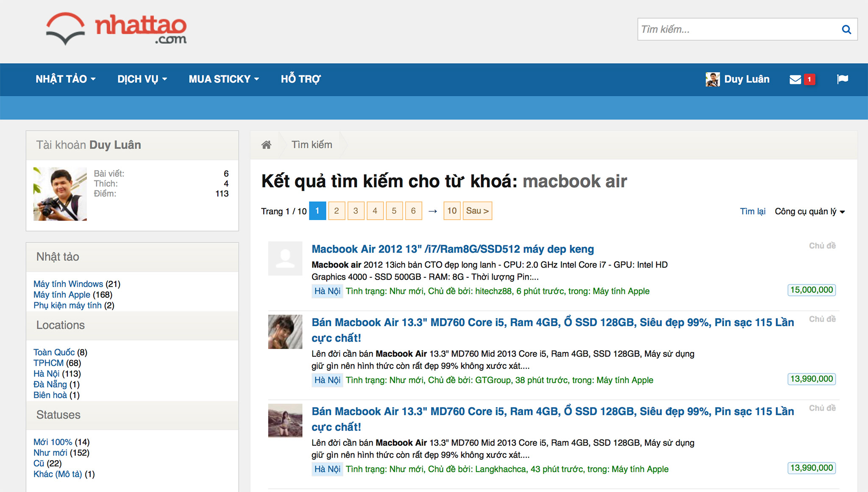Click the Hà Nội tag on hitechz88 listing
Image resolution: width=868 pixels, height=492 pixels.
[x=327, y=291]
